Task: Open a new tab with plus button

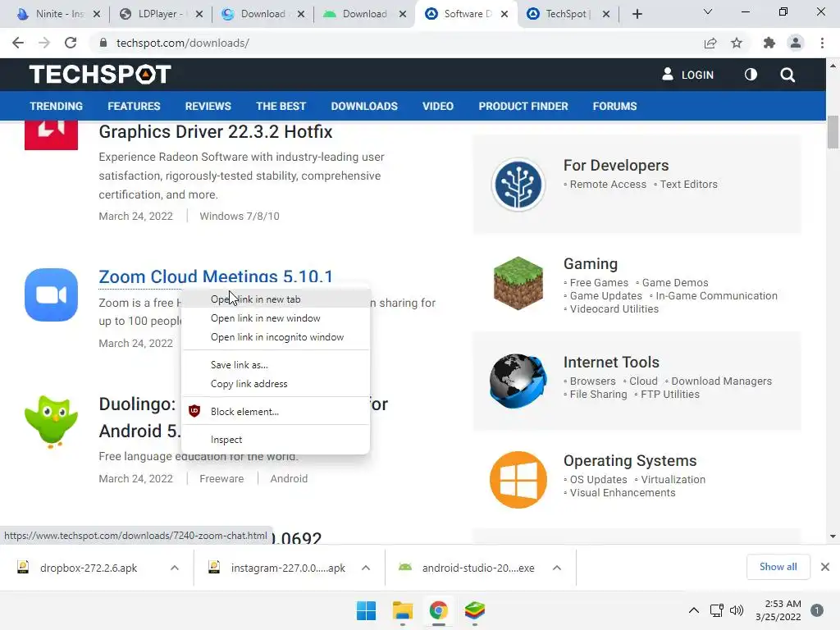Action: click(x=637, y=14)
